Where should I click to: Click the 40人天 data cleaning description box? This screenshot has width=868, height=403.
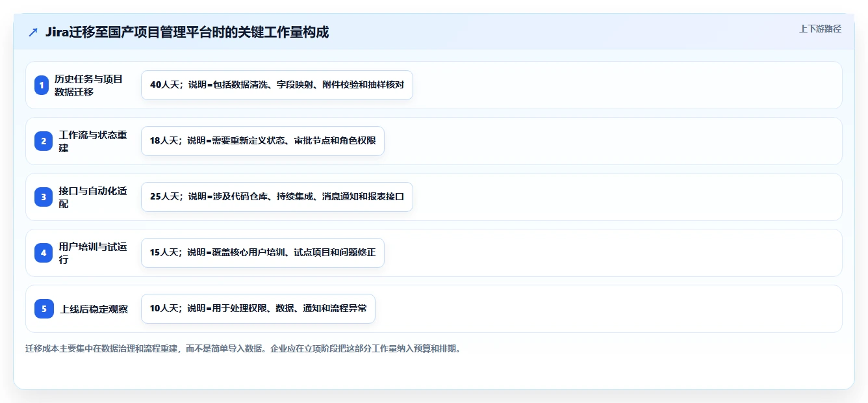(x=277, y=85)
